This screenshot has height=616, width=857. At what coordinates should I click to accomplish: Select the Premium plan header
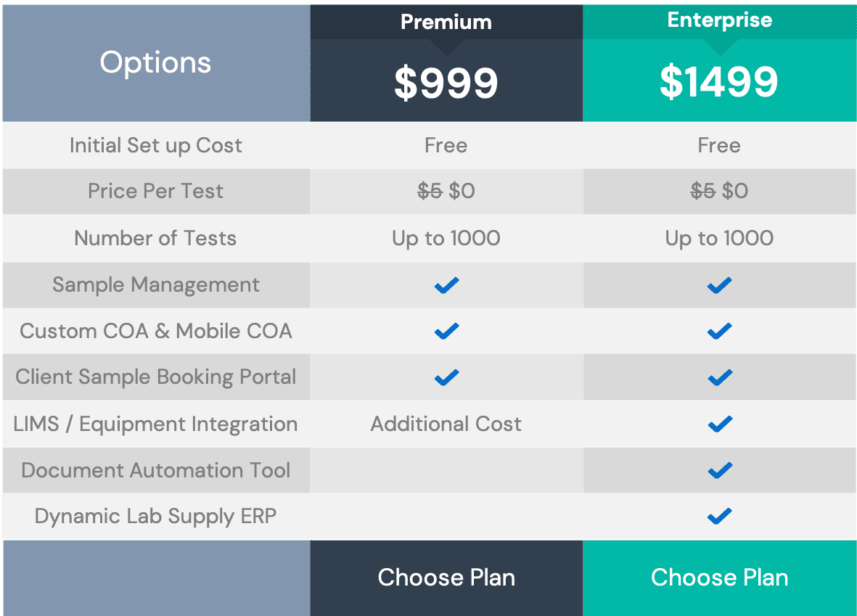pyautogui.click(x=446, y=22)
